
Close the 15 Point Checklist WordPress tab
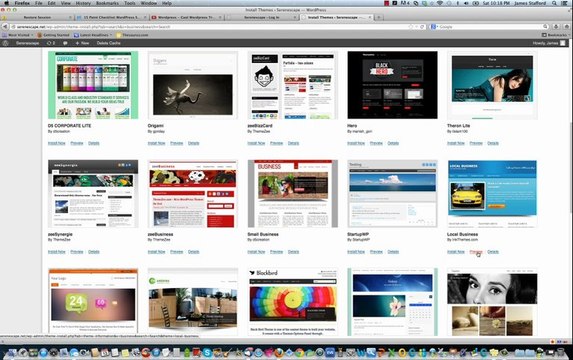(145, 17)
